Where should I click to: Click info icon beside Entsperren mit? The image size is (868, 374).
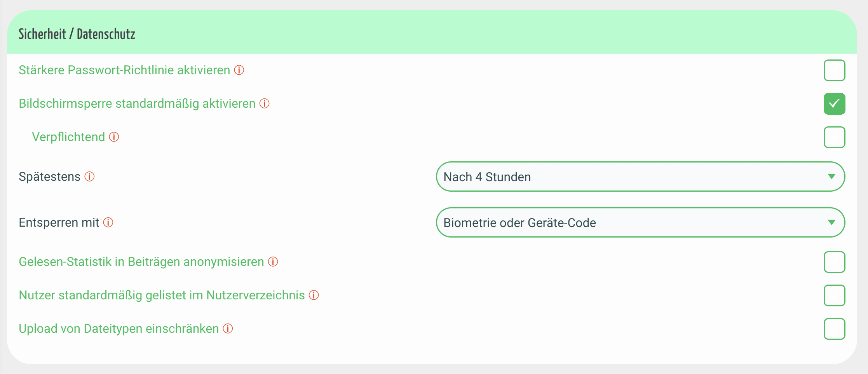[x=108, y=222]
